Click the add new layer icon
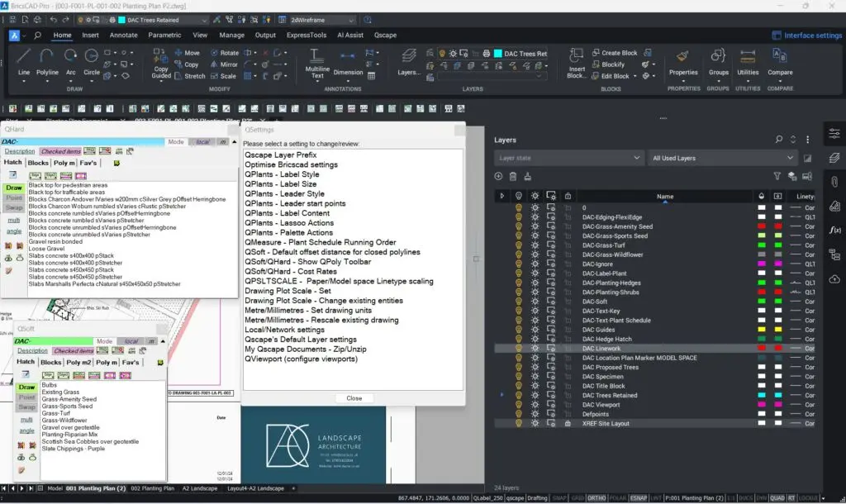Image resolution: width=846 pixels, height=504 pixels. point(498,176)
